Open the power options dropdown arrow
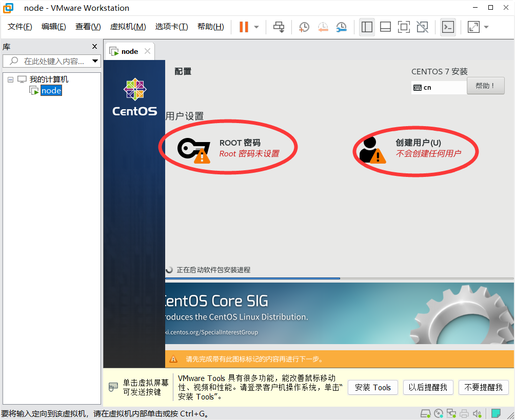The height and width of the screenshot is (420, 515). point(256,27)
